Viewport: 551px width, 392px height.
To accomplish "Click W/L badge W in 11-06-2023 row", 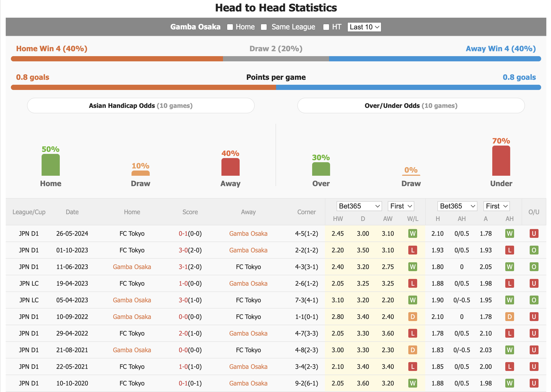I will (x=413, y=267).
